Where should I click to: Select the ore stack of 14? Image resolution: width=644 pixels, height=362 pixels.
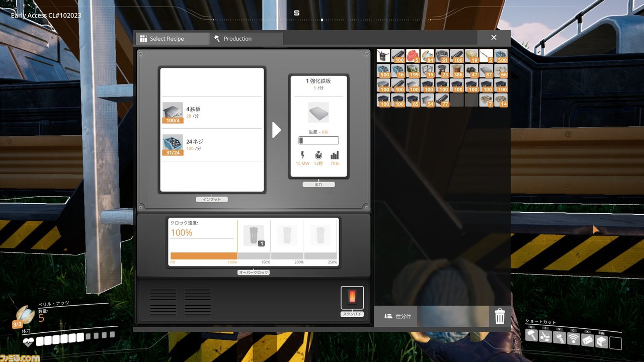pyautogui.click(x=501, y=100)
